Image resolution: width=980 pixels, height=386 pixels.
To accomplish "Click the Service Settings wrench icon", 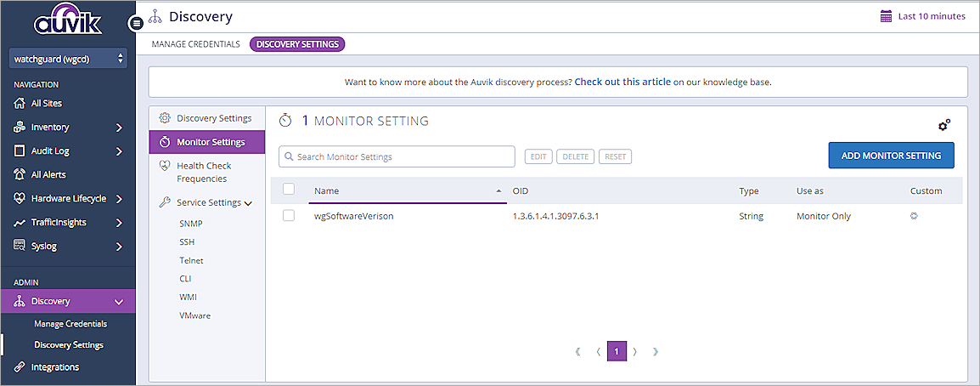I will coord(165,202).
